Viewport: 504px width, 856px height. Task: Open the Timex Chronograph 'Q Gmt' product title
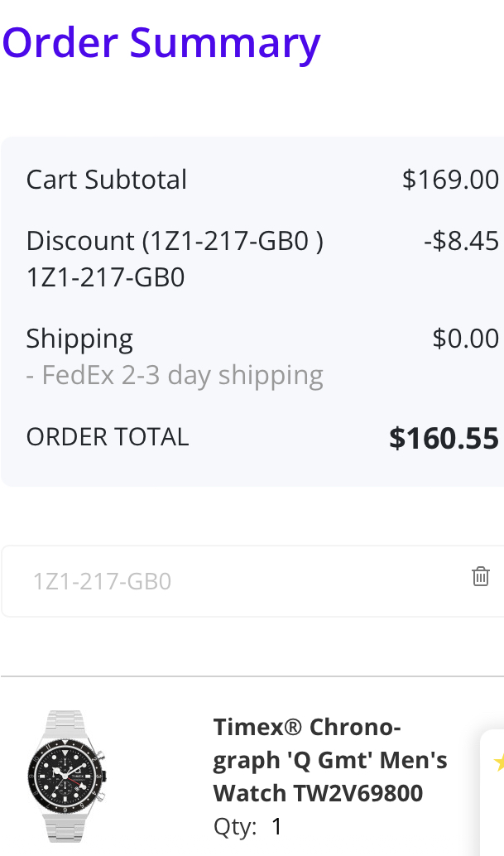[x=330, y=760]
